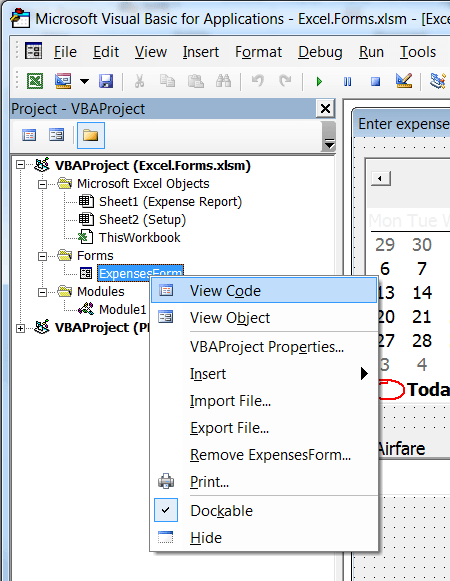Click the Reset stop icon
The image size is (450, 581).
[375, 81]
